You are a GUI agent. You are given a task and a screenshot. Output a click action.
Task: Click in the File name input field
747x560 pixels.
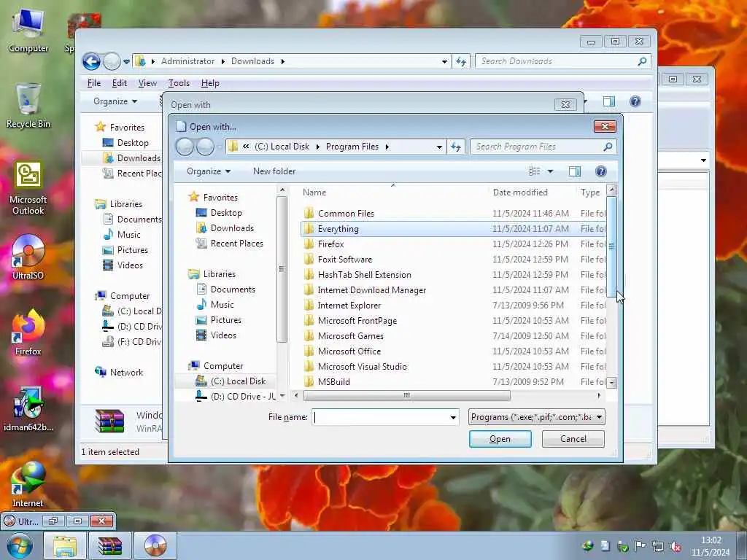381,418
